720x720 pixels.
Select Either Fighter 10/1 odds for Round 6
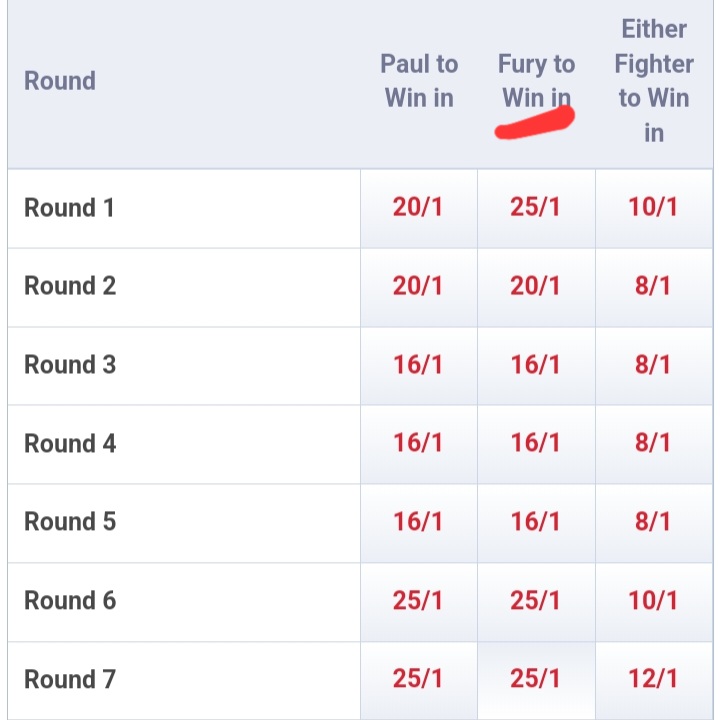point(654,601)
